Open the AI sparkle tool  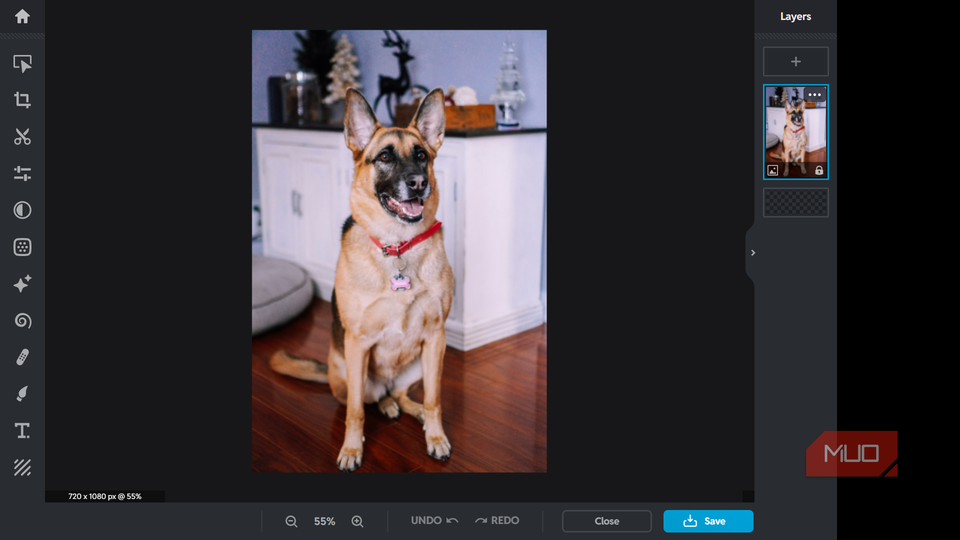pyautogui.click(x=23, y=284)
